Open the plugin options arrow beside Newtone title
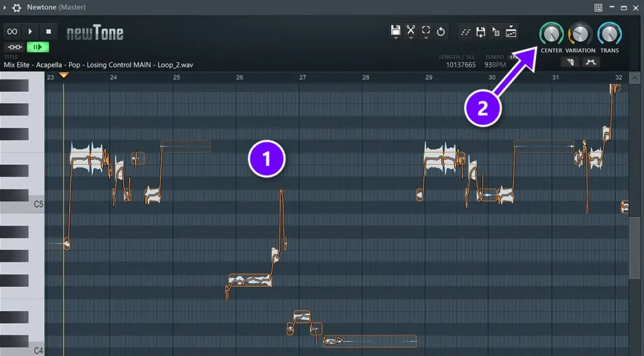 tap(4, 8)
